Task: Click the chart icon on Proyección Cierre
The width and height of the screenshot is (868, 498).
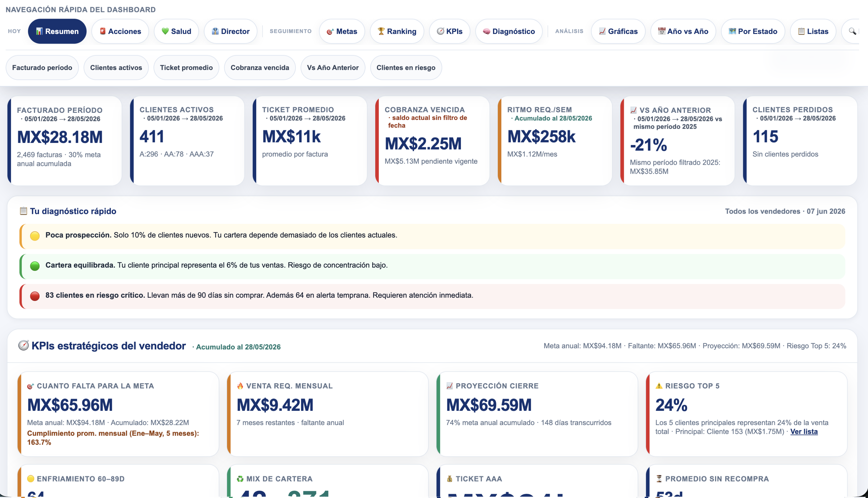Action: [x=450, y=386]
